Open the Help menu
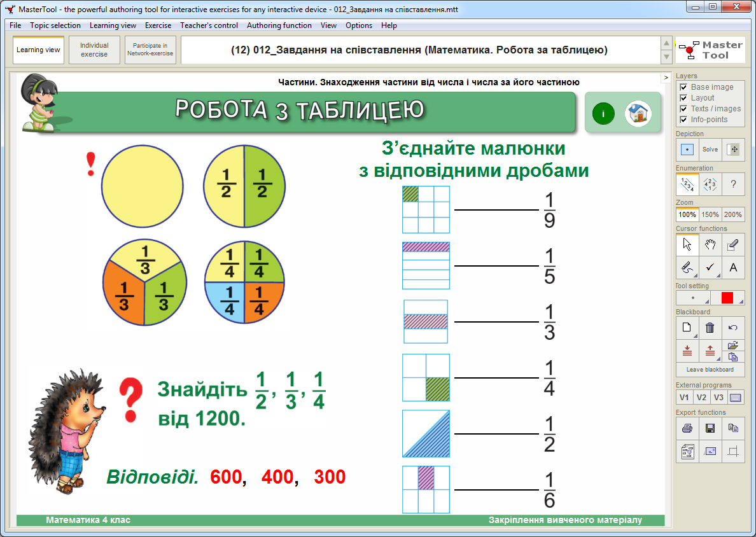This screenshot has height=537, width=756. [389, 25]
